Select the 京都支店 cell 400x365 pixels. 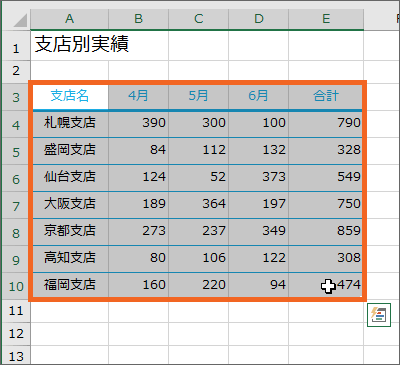click(70, 232)
